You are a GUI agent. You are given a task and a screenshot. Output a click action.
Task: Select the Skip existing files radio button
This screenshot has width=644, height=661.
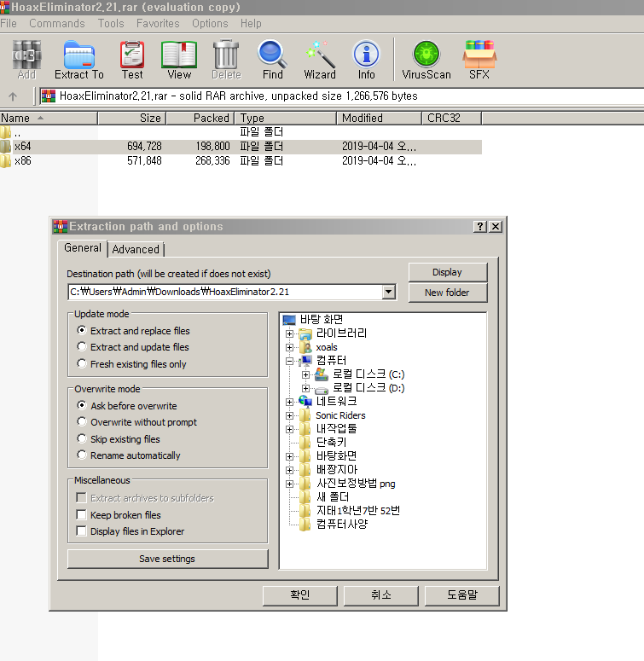pos(82,438)
